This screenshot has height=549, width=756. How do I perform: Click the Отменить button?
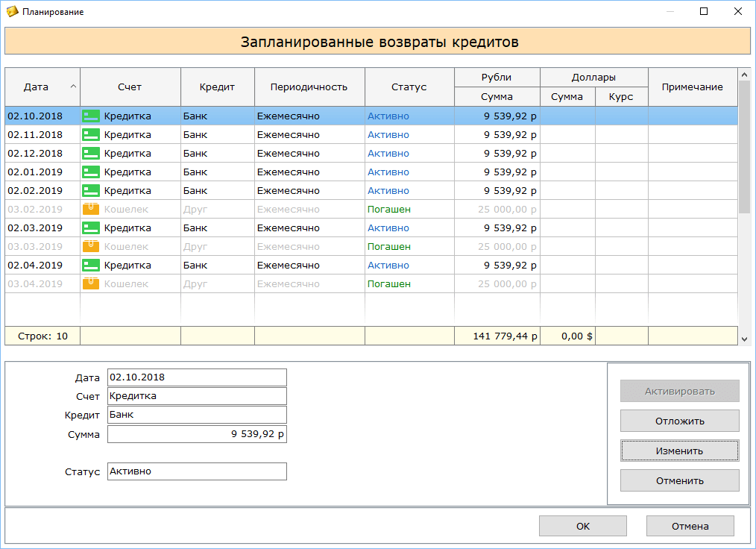pyautogui.click(x=679, y=480)
